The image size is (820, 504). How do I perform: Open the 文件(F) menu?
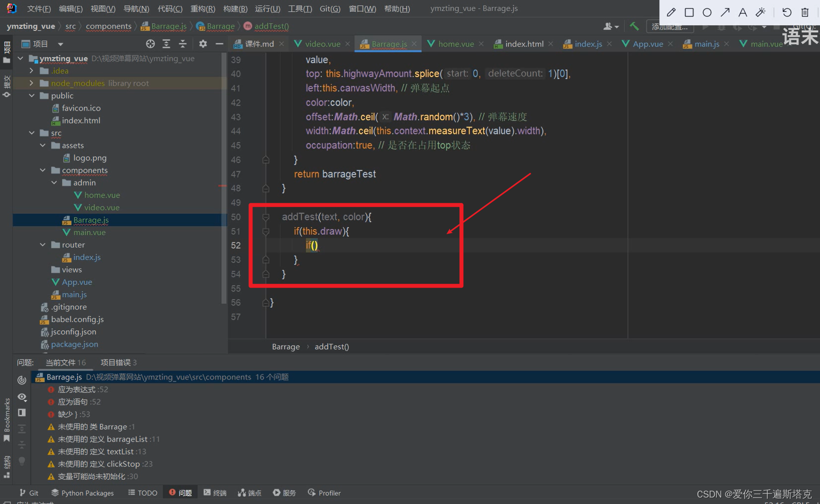point(39,8)
